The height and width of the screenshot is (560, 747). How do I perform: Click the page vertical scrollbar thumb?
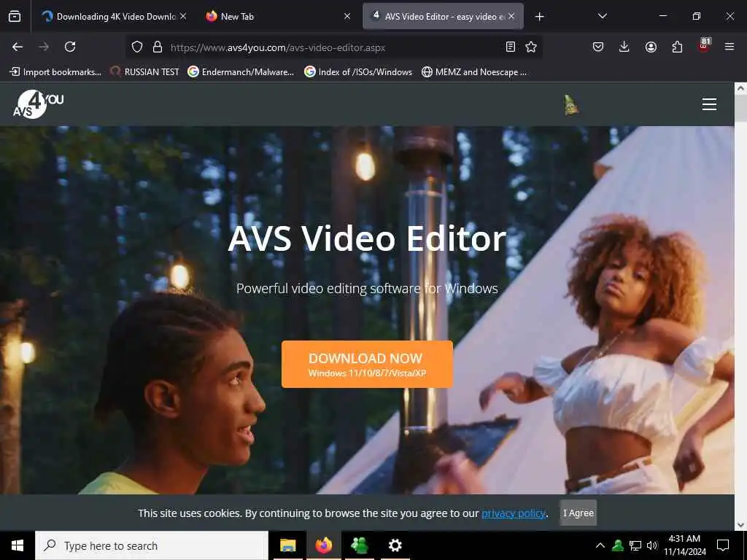[x=740, y=109]
